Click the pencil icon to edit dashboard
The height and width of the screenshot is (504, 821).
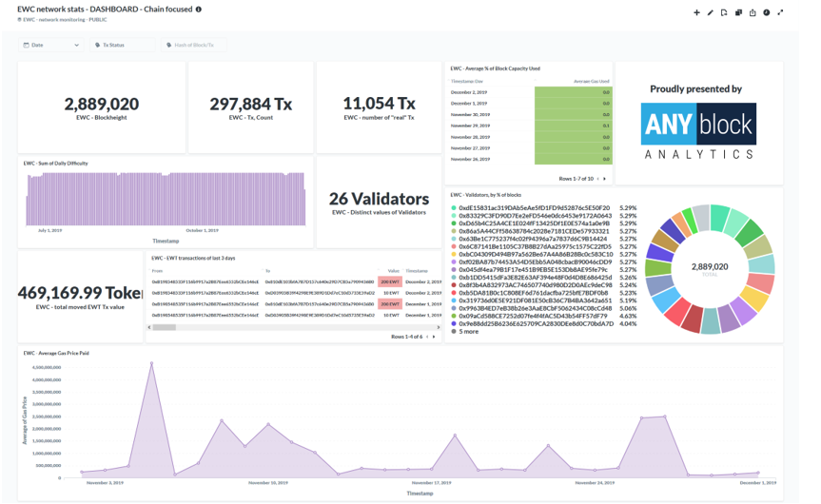[x=711, y=12]
